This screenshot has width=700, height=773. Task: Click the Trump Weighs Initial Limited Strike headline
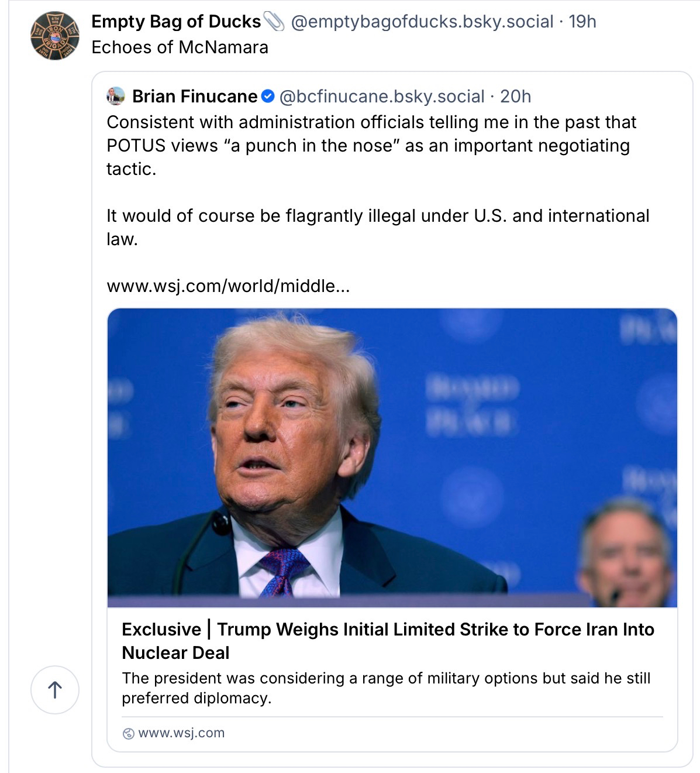tap(388, 641)
